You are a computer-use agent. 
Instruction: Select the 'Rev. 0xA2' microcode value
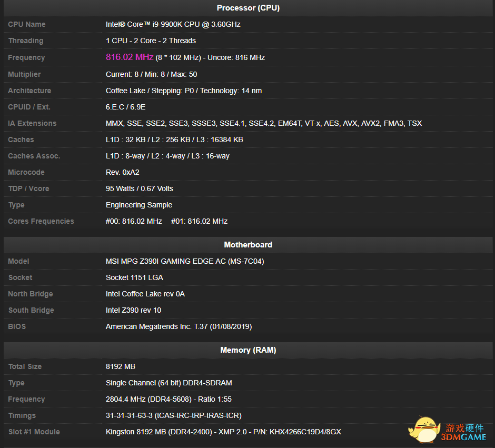pyautogui.click(x=123, y=172)
